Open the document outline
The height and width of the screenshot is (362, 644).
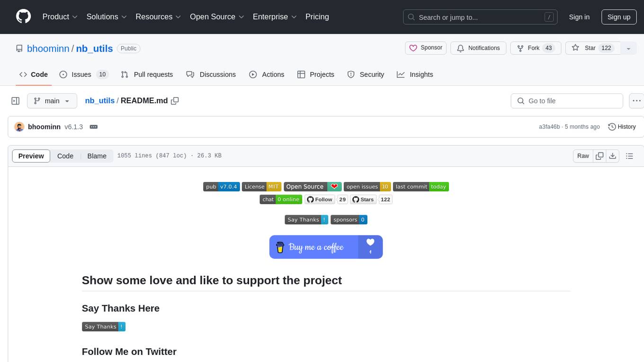click(629, 156)
